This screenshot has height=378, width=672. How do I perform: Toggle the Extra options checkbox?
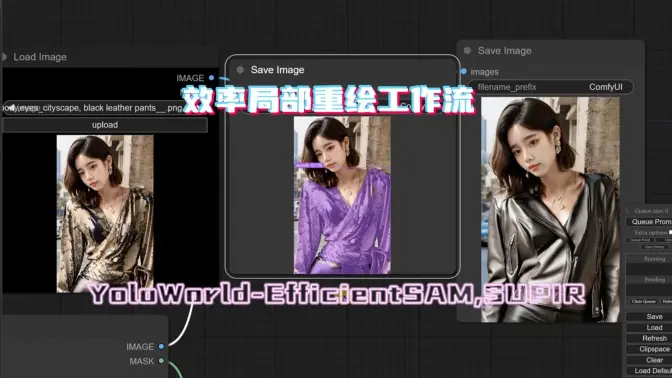670,232
